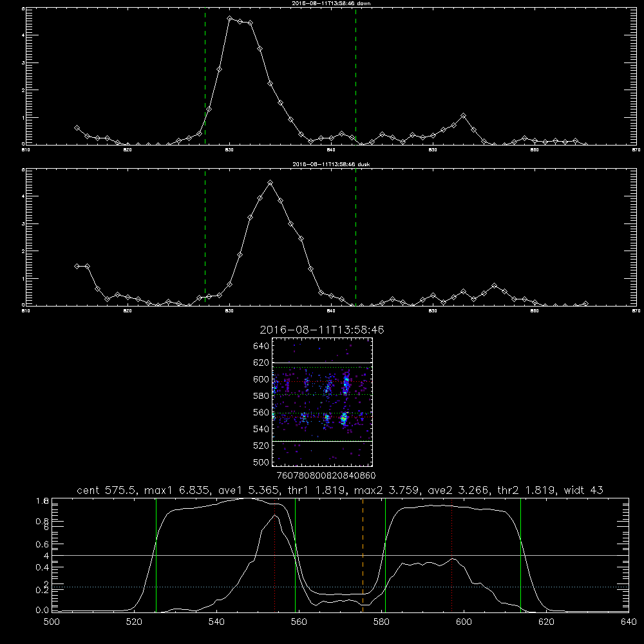Click the peak diamond marker in dusk plot

point(270,183)
